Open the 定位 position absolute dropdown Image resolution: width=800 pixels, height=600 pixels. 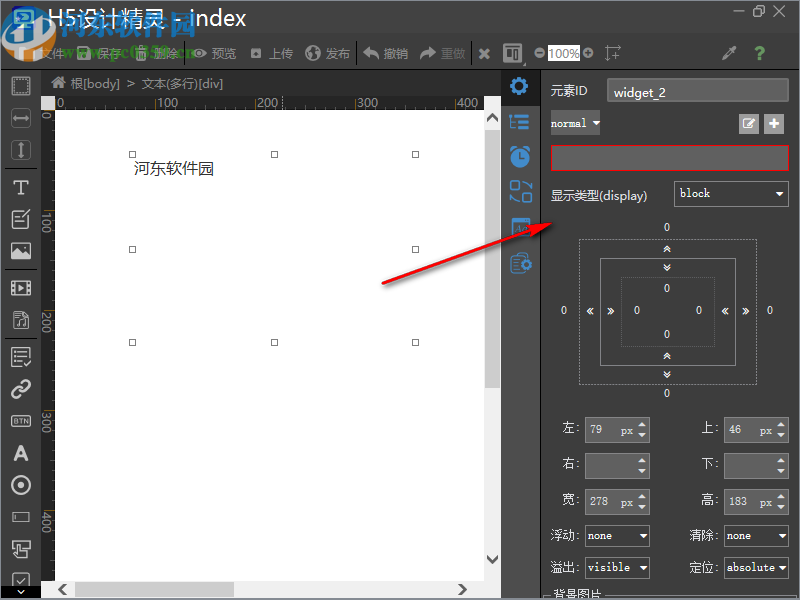coord(756,567)
